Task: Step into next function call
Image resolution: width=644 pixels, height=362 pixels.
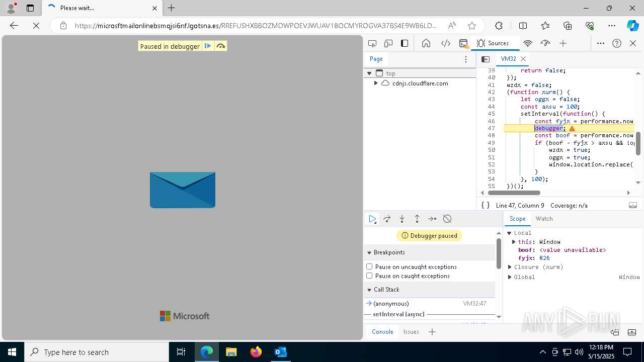Action: 402,219
